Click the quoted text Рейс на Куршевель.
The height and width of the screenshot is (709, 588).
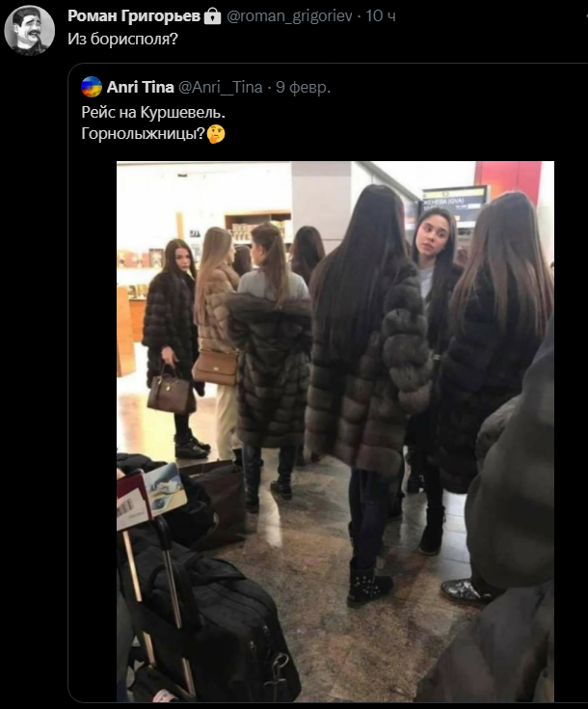(153, 112)
